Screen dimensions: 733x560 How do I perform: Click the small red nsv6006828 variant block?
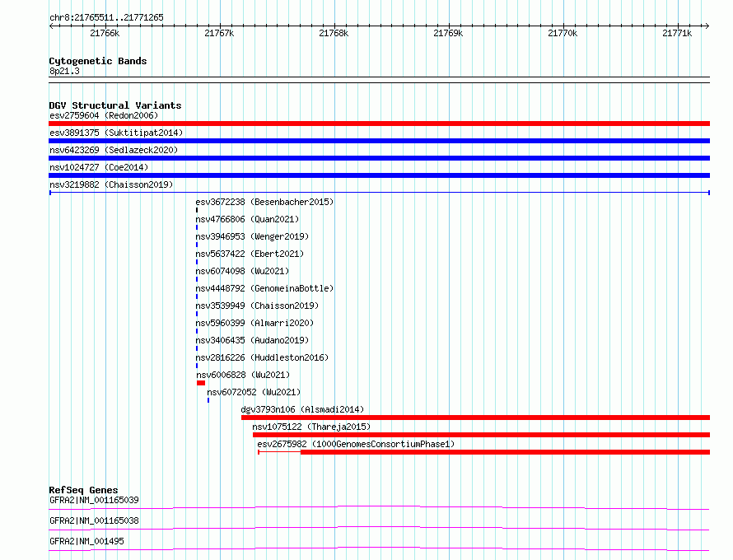(201, 383)
